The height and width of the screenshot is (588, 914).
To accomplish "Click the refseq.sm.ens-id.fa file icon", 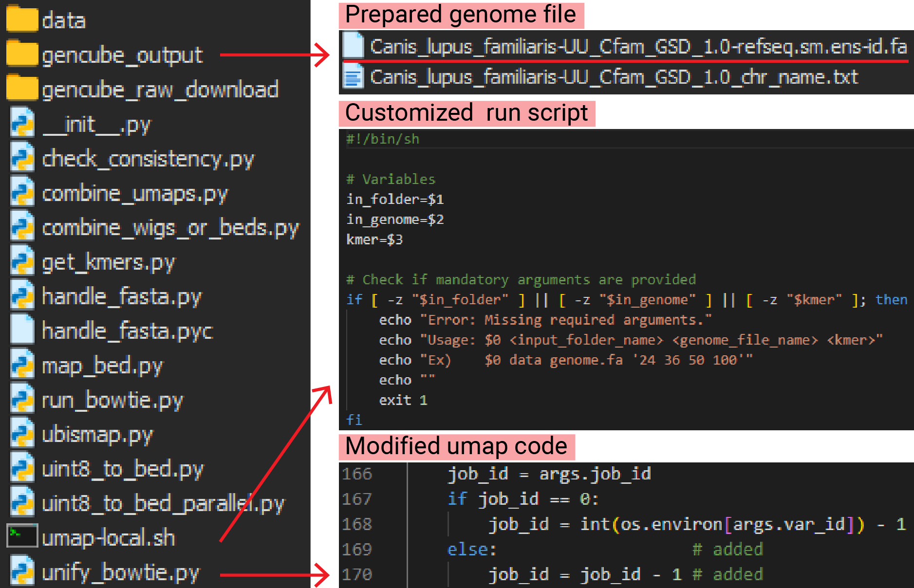I will (353, 45).
